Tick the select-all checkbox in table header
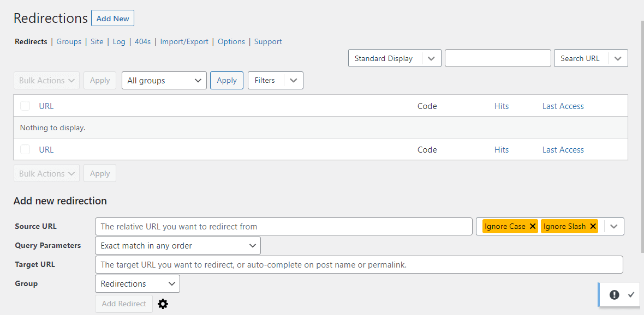 coord(25,106)
